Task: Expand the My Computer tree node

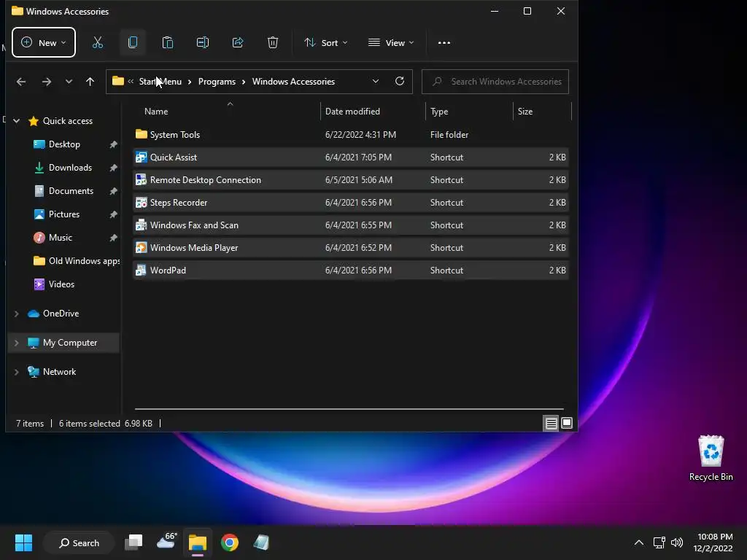Action: [16, 343]
